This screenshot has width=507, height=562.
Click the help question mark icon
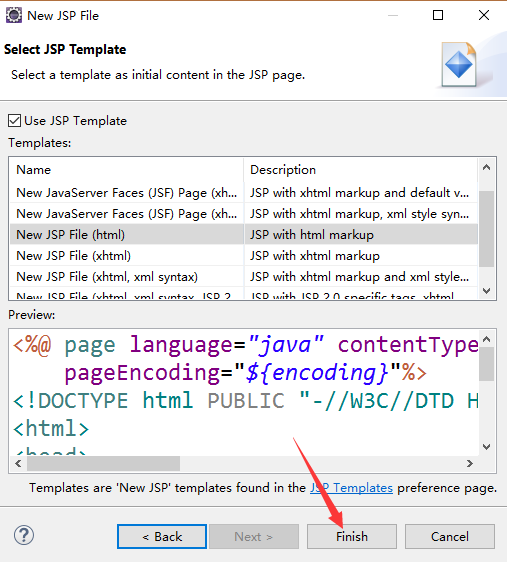point(24,535)
